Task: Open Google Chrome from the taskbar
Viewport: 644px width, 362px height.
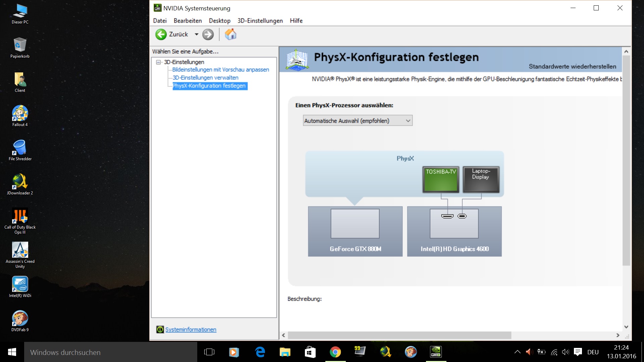Action: pyautogui.click(x=335, y=352)
